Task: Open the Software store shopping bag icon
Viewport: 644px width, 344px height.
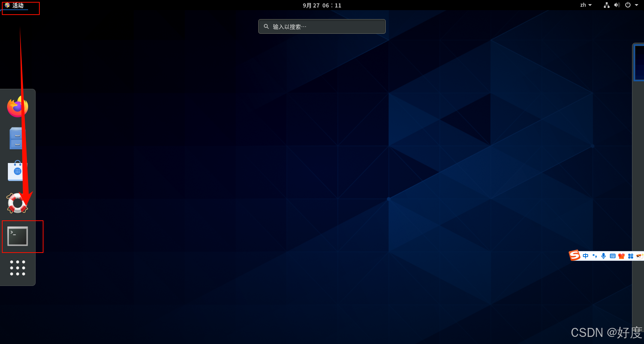Action: point(17,171)
